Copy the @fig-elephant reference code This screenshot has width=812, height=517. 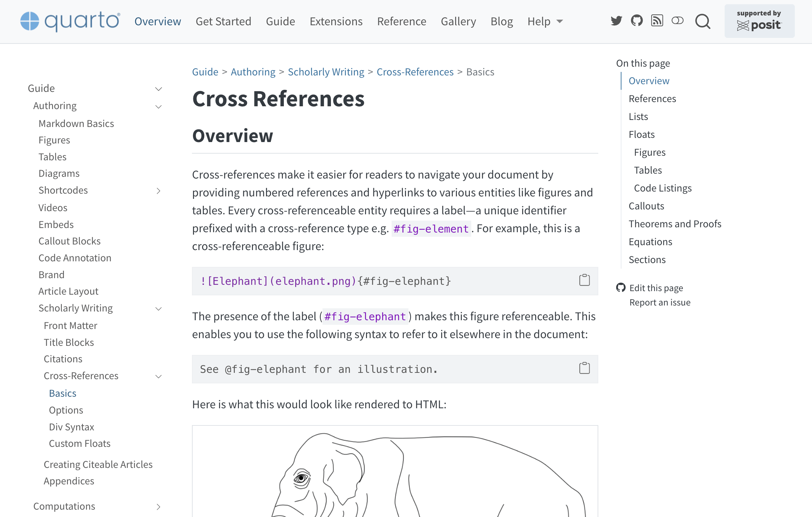click(584, 368)
